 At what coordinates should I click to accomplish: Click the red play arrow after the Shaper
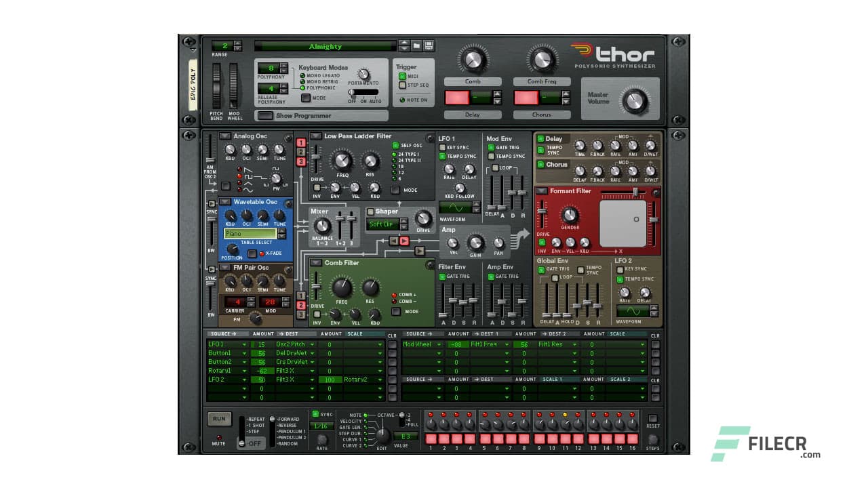(x=404, y=241)
